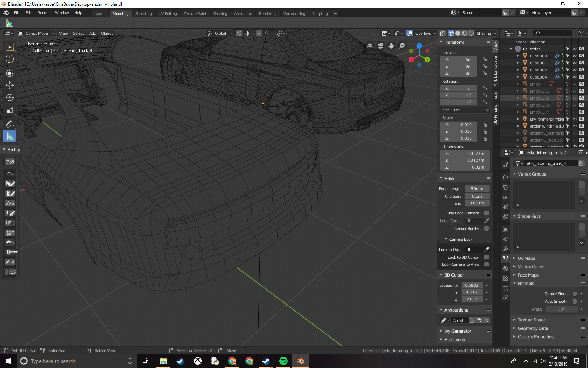Open the Modifiers wrench properties tab
588x368 pixels.
[506, 249]
